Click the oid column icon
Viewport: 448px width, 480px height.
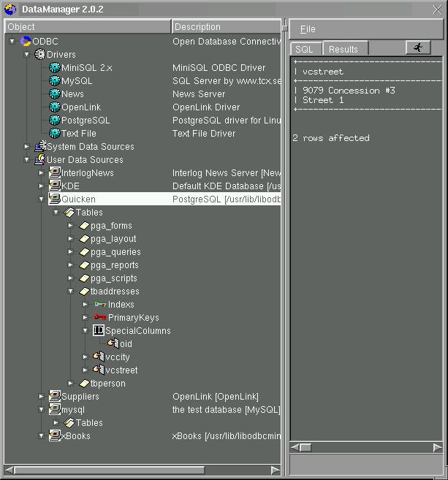[x=113, y=343]
